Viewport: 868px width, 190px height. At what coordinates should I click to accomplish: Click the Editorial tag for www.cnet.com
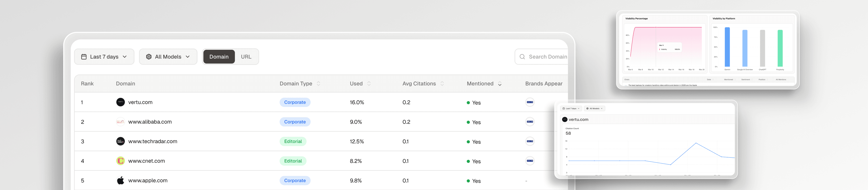pos(293,161)
